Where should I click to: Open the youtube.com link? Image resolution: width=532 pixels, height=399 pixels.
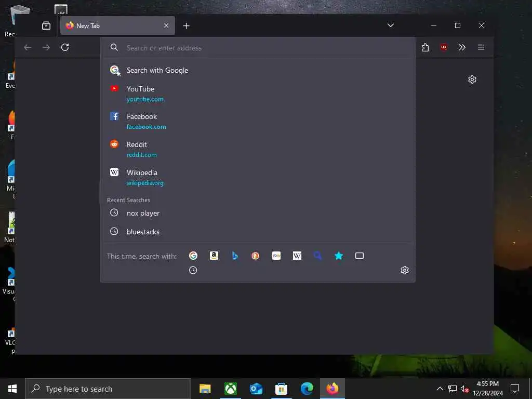click(145, 99)
